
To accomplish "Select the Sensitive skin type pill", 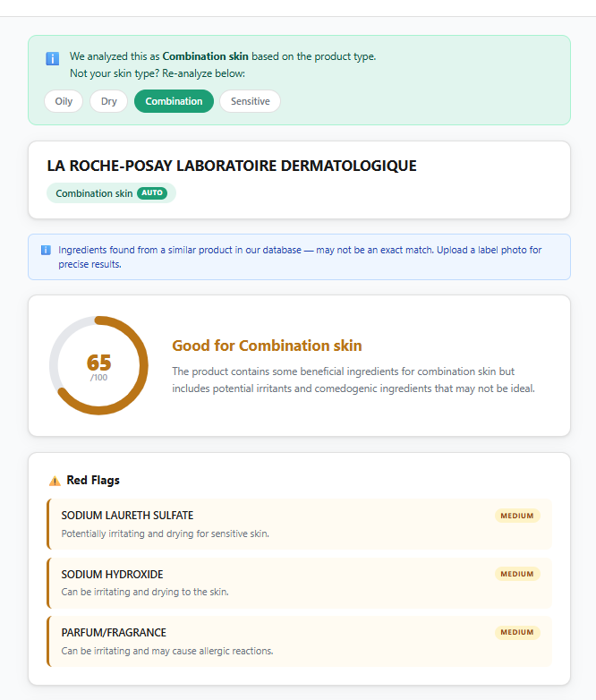I will tap(250, 101).
